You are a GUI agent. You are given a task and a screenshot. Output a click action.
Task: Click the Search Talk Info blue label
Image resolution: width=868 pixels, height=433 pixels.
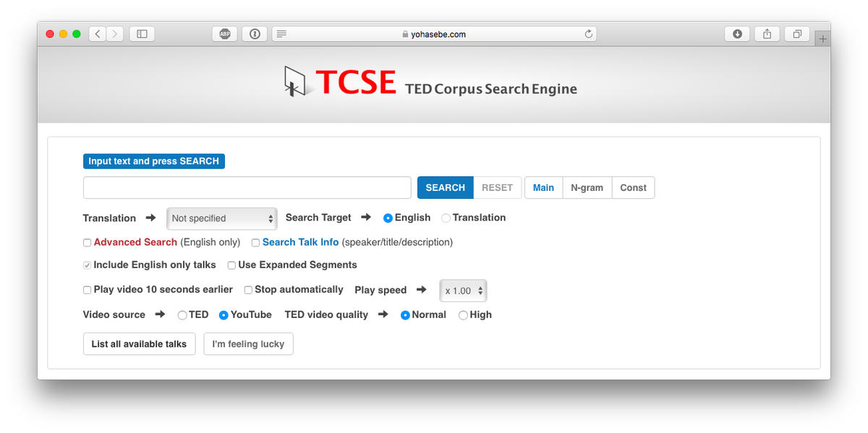click(x=300, y=242)
